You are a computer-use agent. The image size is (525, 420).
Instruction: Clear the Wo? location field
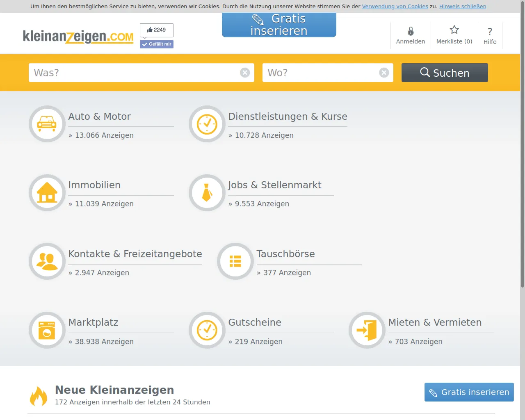pos(384,73)
